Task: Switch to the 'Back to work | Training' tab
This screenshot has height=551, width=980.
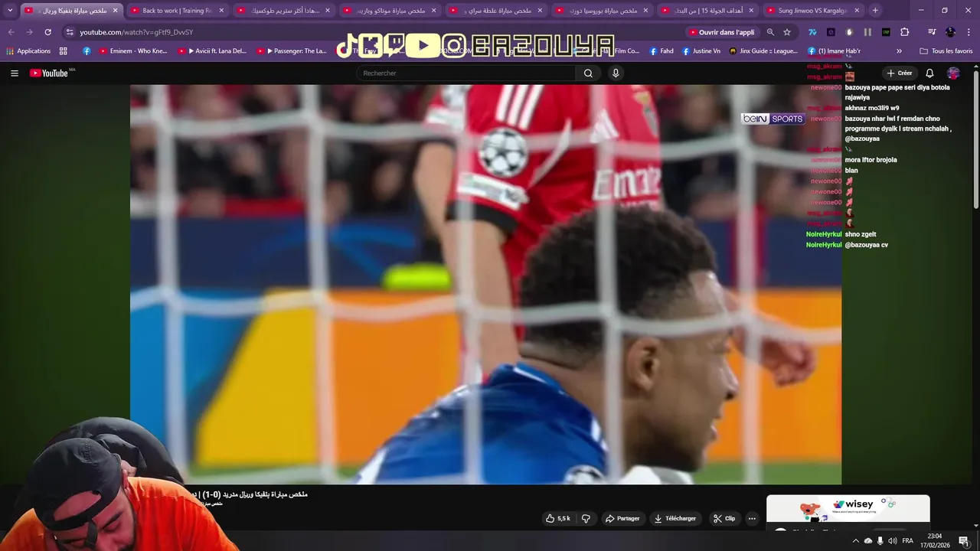Action: point(177,11)
